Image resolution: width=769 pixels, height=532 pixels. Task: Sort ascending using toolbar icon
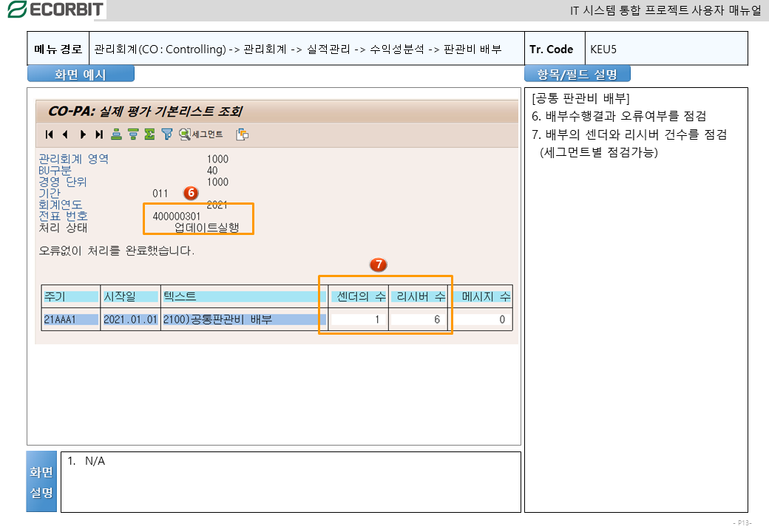click(116, 134)
